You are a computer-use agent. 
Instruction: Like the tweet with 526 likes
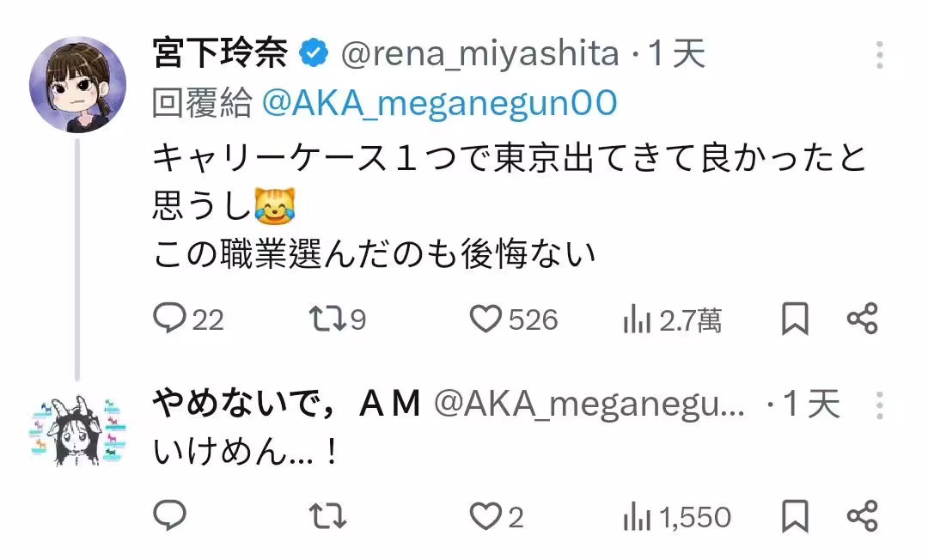tap(486, 320)
